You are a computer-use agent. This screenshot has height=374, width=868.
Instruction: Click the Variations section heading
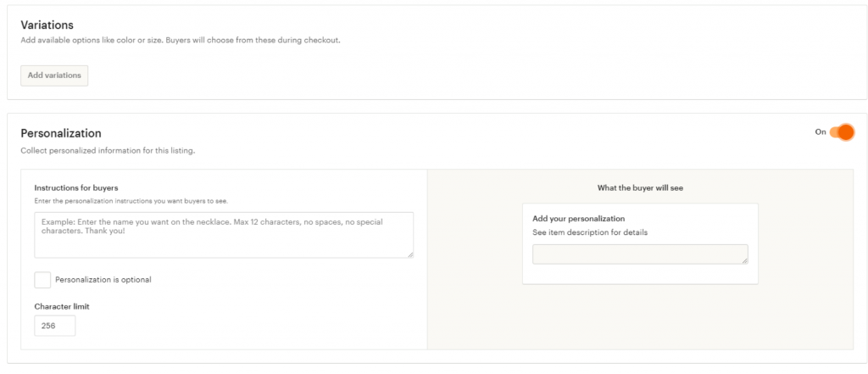tap(47, 25)
